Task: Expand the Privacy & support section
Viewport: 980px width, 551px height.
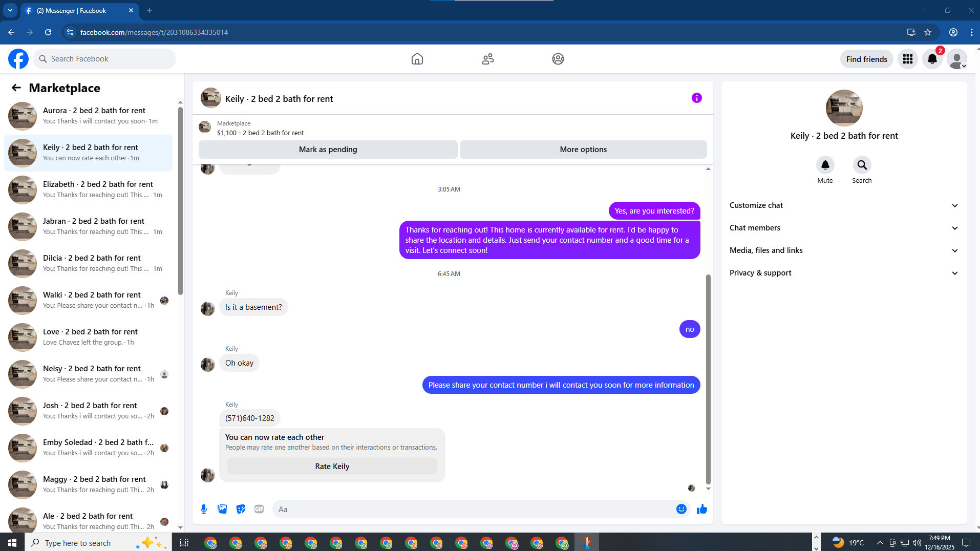Action: coord(844,273)
